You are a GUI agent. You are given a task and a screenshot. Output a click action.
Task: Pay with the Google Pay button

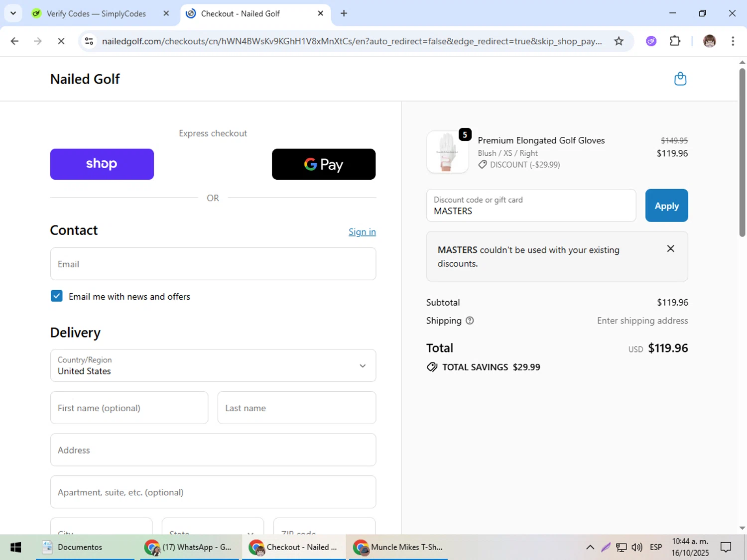(x=324, y=164)
